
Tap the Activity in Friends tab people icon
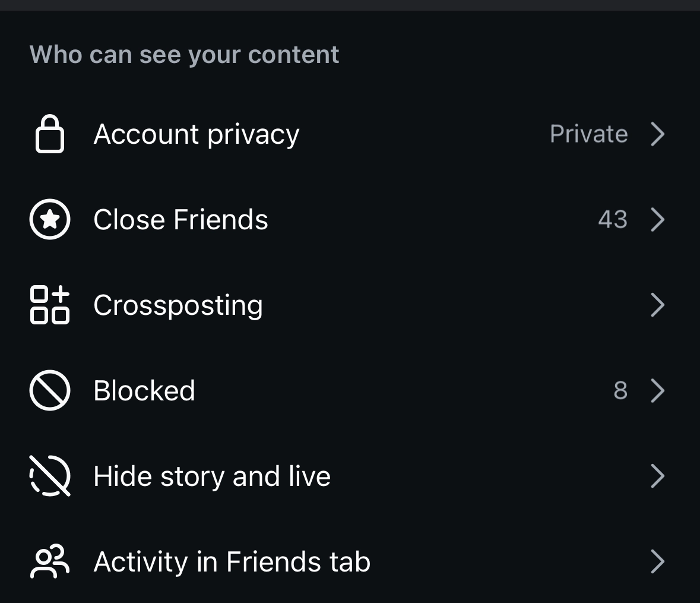[x=50, y=561]
